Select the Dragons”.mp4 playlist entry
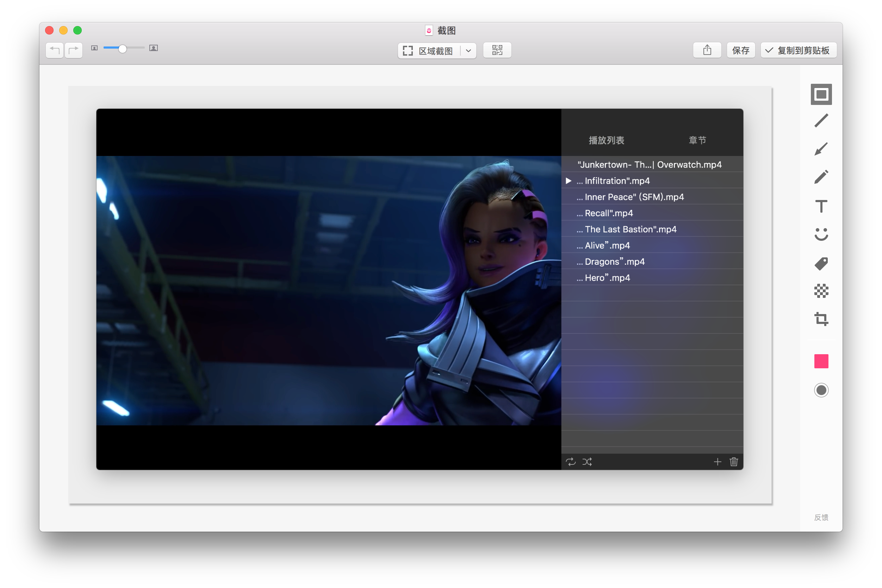882x588 pixels. click(652, 261)
